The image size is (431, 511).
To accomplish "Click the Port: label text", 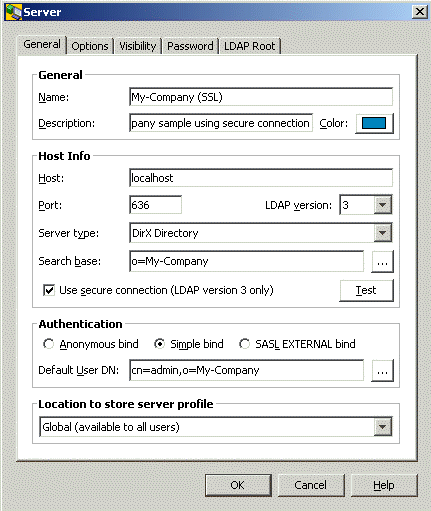I will click(50, 205).
